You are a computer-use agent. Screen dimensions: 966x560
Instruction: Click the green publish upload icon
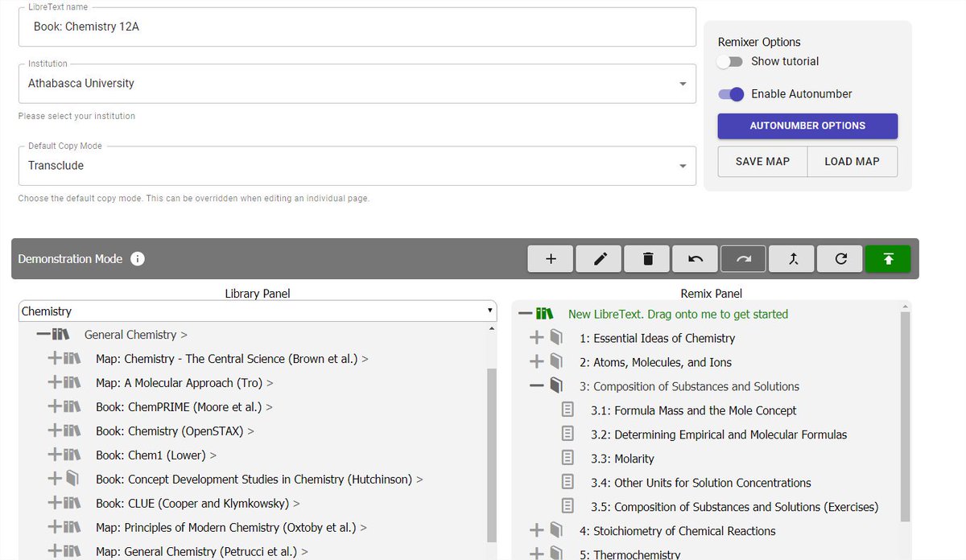click(x=888, y=258)
